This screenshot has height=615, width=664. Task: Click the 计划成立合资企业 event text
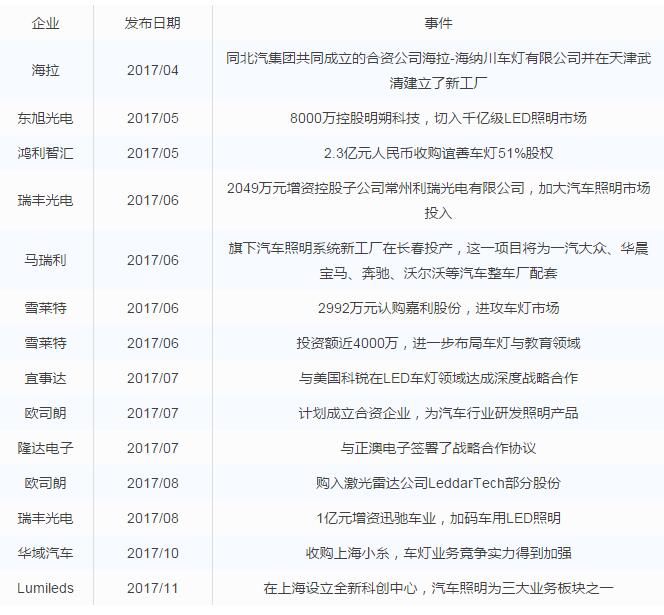(438, 413)
